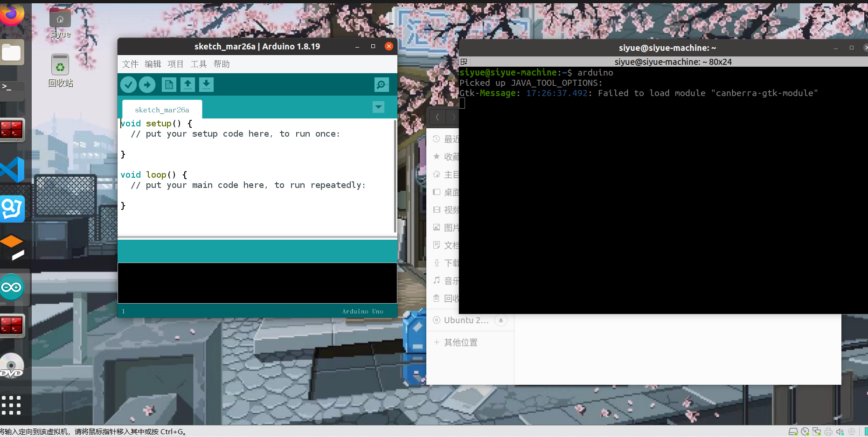
Task: Open Sublime Text from the dock
Action: (x=12, y=247)
